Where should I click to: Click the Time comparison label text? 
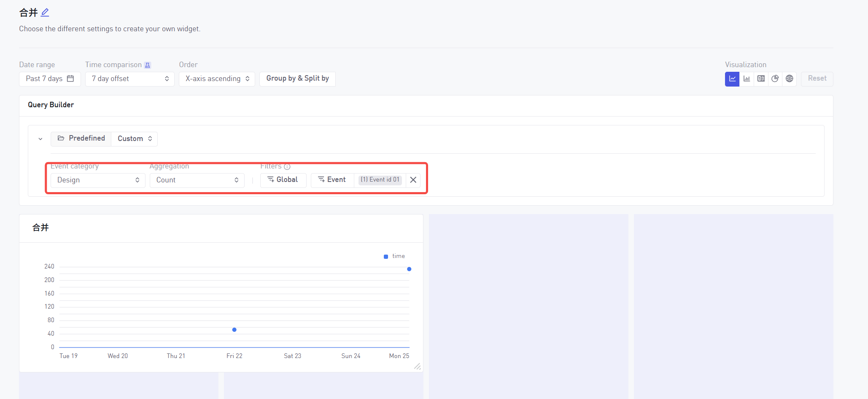(113, 65)
